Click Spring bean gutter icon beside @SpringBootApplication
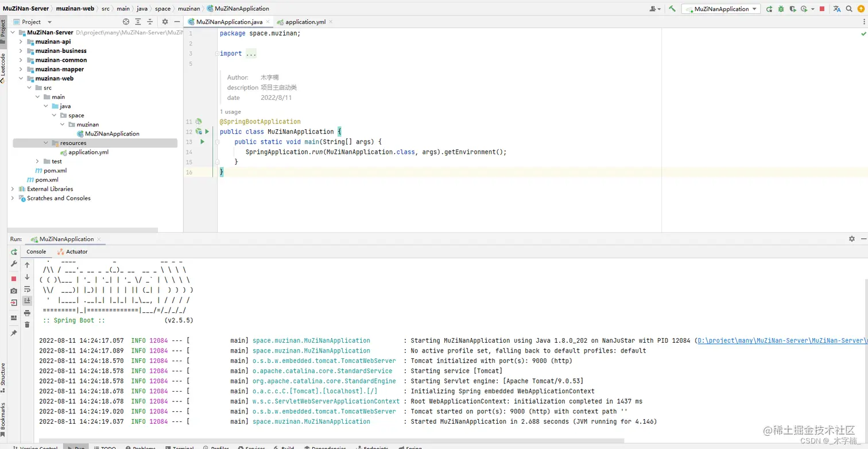Image resolution: width=868 pixels, height=449 pixels. [199, 122]
